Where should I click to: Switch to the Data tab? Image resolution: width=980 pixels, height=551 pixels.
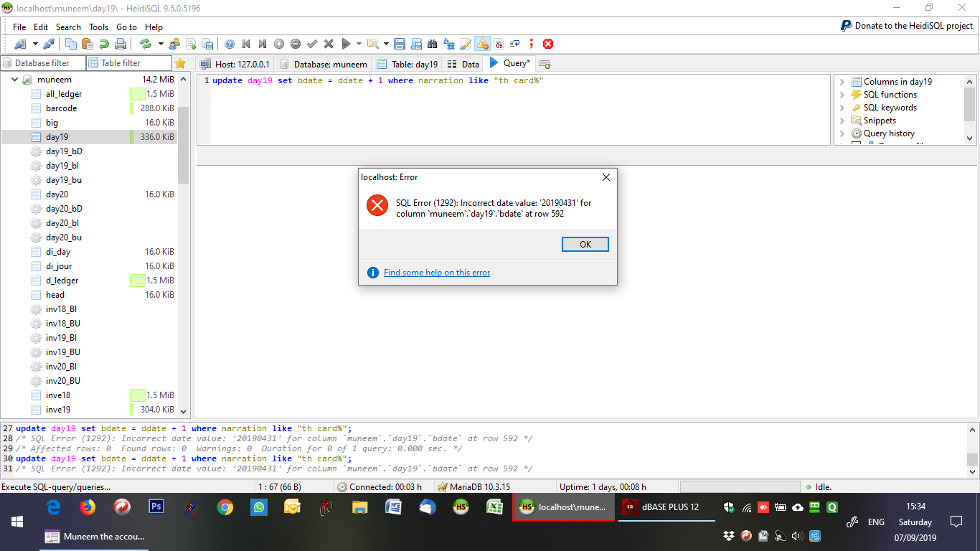pyautogui.click(x=463, y=64)
